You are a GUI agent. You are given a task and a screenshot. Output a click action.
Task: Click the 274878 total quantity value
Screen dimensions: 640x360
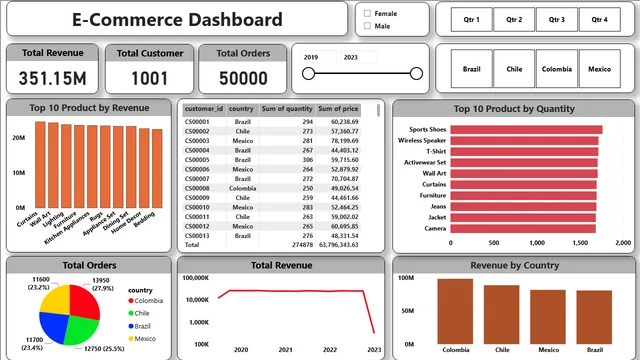tap(302, 245)
